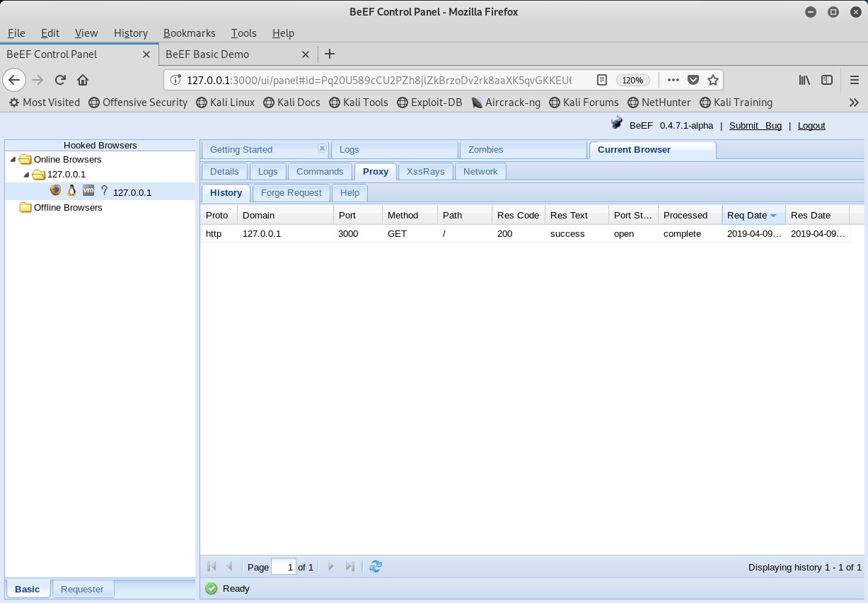This screenshot has width=868, height=603.
Task: Click the VM icon of the hooked browser
Action: pyautogui.click(x=88, y=190)
